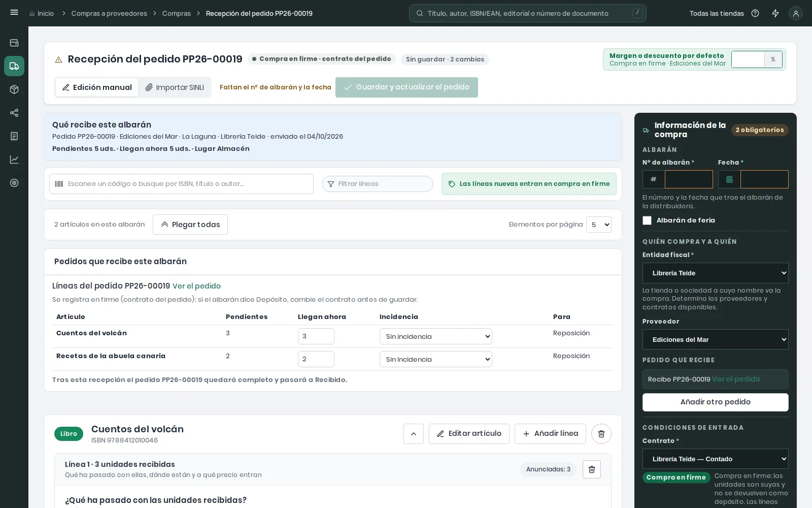Image resolution: width=812 pixels, height=508 pixels.
Task: Change Elementos por página dropdown
Action: (599, 225)
